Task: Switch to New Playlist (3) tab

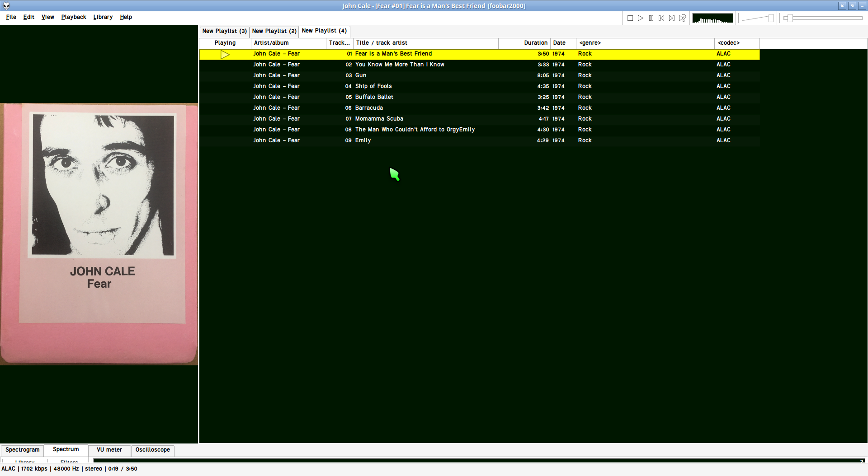Action: (225, 31)
